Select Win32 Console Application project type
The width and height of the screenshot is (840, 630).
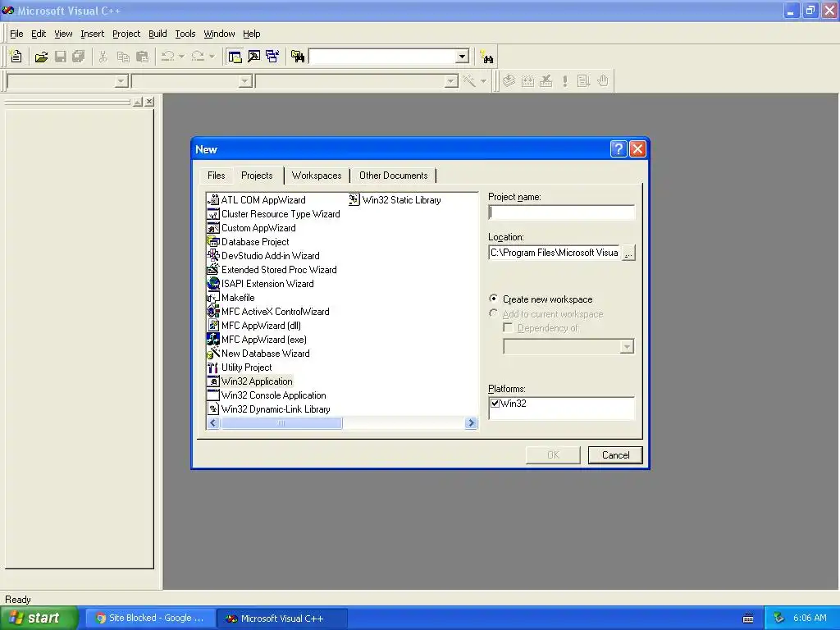click(267, 395)
